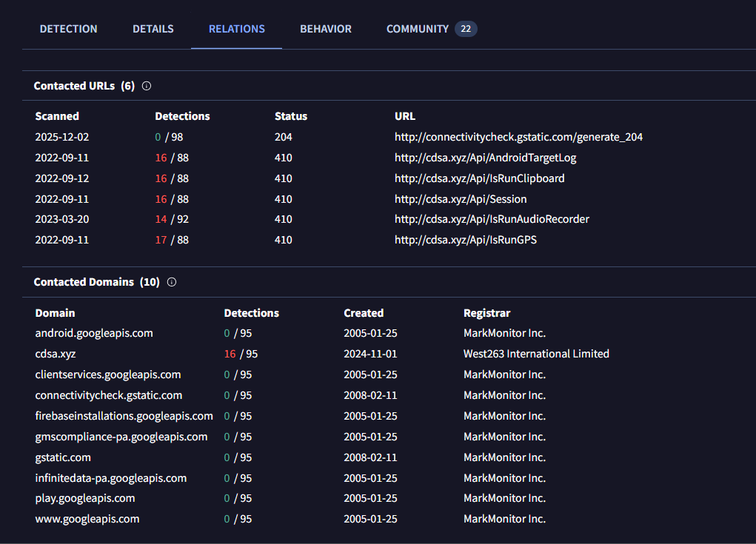Click the android.googleapis.com domain

tap(94, 333)
